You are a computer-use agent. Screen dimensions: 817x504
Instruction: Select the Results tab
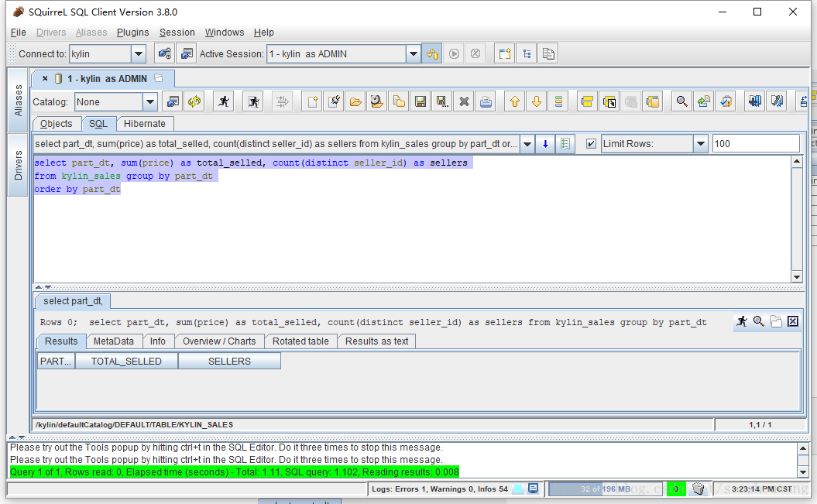point(61,341)
